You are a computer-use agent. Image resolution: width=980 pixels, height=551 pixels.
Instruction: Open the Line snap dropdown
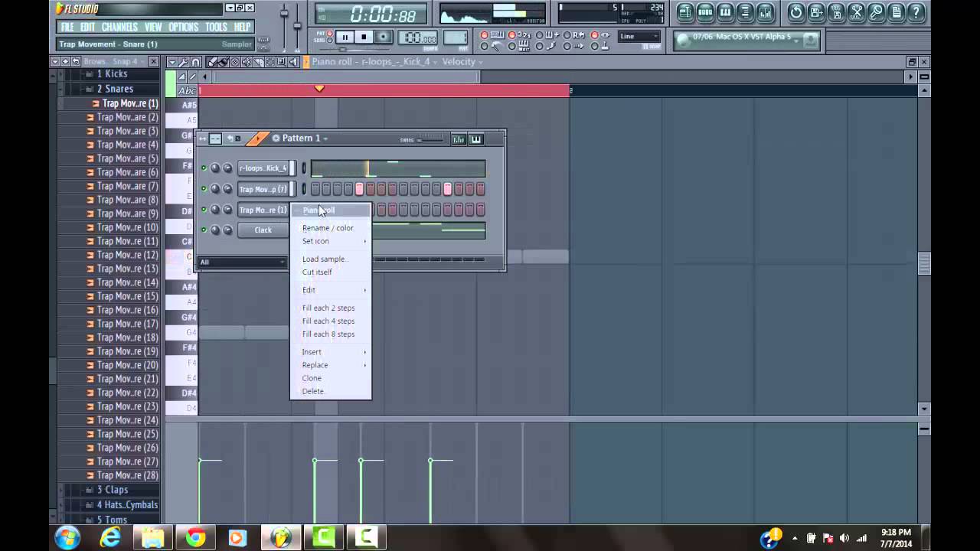639,36
